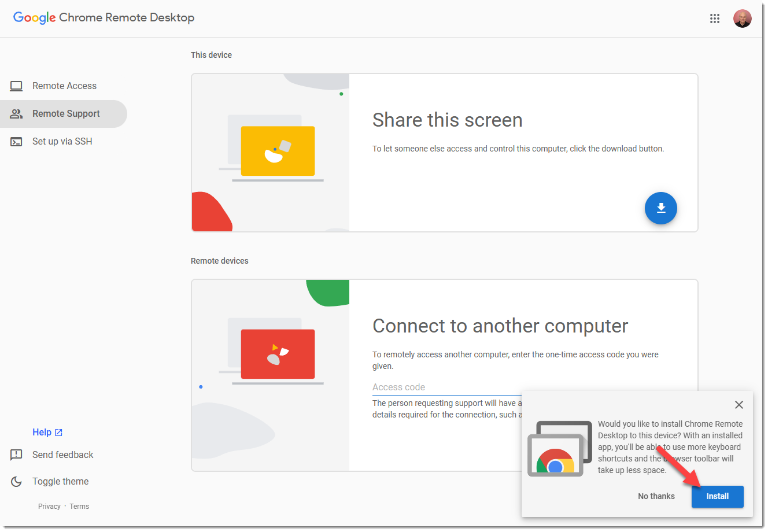Click the Remote devices label
The image size is (768, 532).
[x=220, y=261]
